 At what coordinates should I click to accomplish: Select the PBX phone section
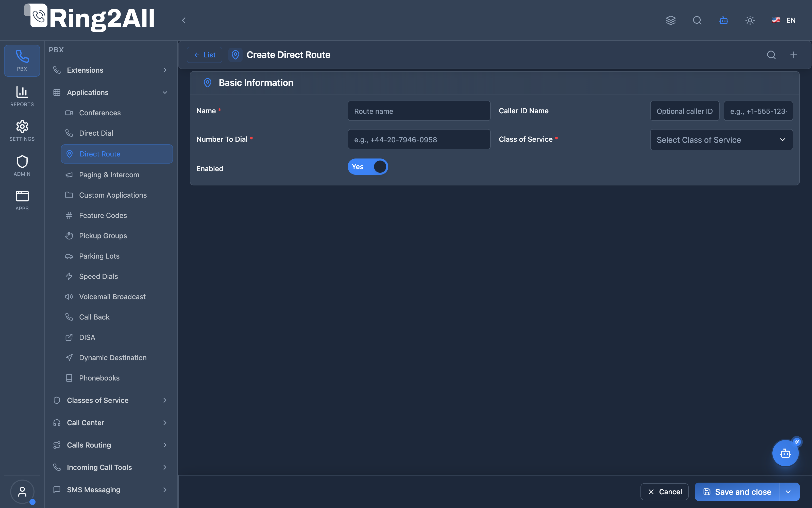coord(22,61)
